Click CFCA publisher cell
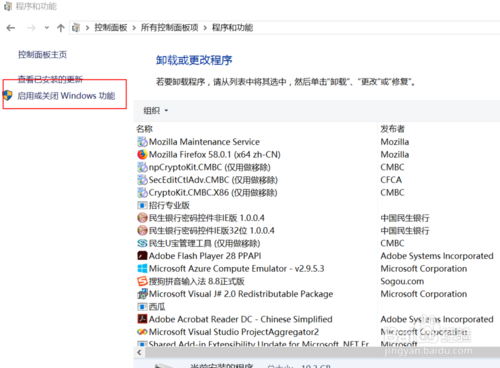Screen dimensions: 500x368 (x=391, y=180)
